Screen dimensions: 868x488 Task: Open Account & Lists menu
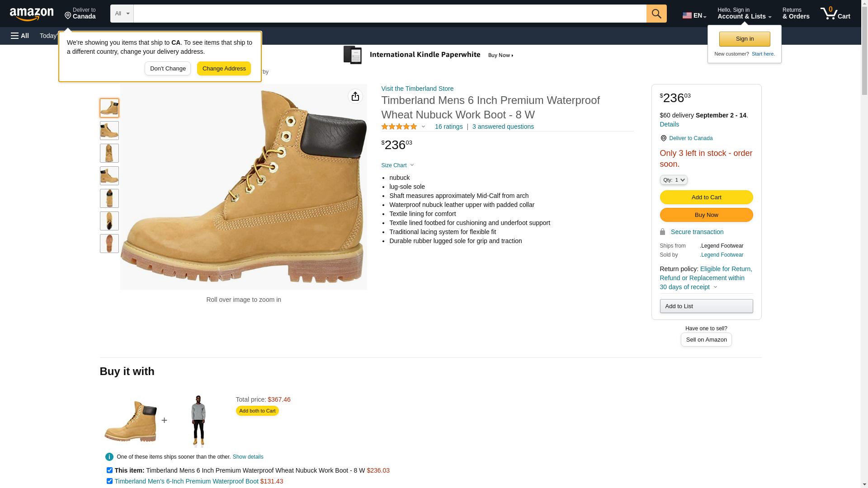coord(744,14)
